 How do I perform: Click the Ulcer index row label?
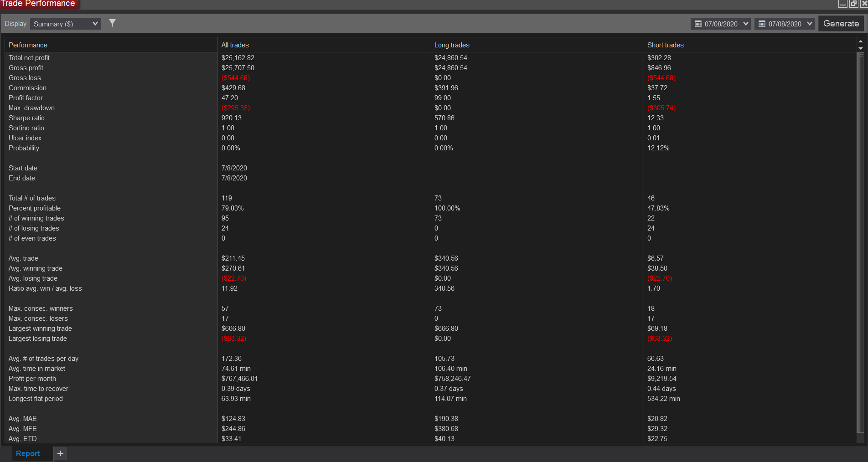point(25,138)
